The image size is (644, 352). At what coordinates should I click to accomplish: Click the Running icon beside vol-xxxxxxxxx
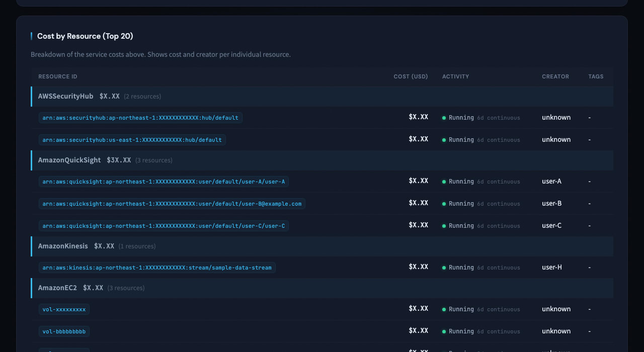(444, 309)
